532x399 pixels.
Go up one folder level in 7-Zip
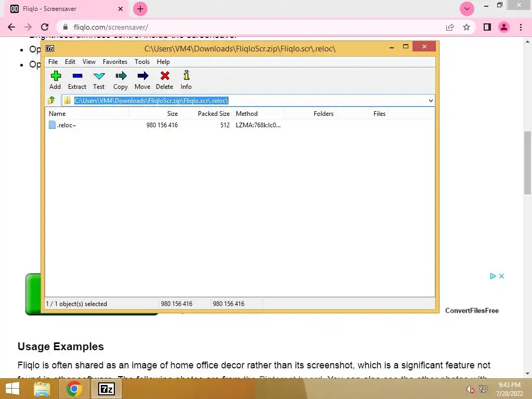coord(51,100)
